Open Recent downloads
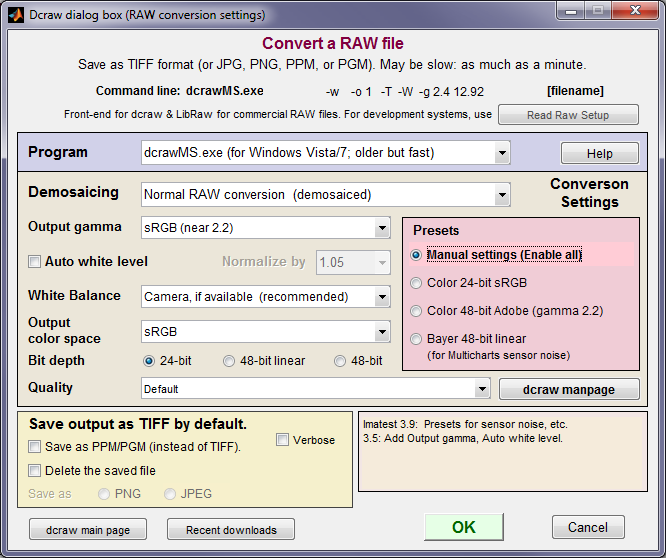This screenshot has width=666, height=558. 231,530
